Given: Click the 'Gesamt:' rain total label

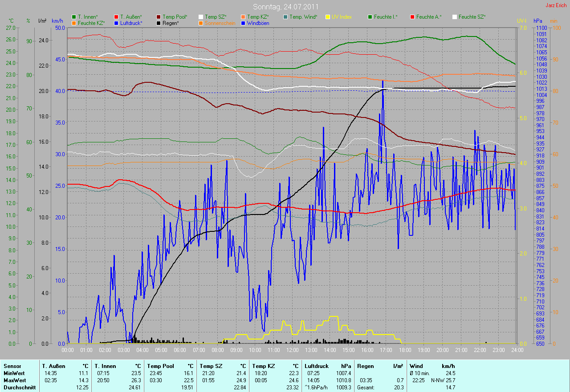Looking at the screenshot, I should [x=366, y=388].
